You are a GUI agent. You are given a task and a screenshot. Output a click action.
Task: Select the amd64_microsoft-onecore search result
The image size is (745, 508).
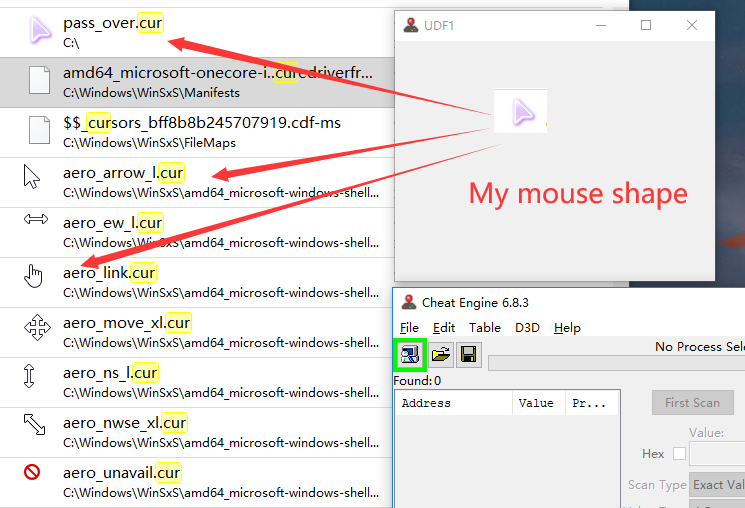pos(197,82)
